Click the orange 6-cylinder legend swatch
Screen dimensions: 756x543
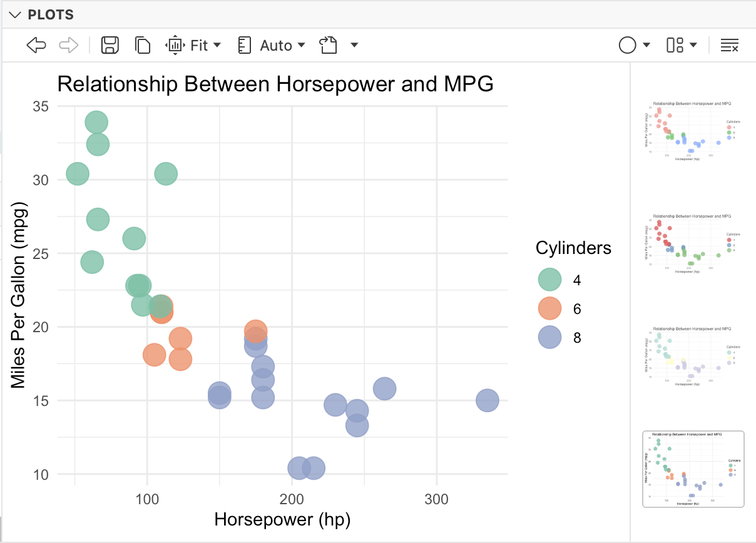549,308
